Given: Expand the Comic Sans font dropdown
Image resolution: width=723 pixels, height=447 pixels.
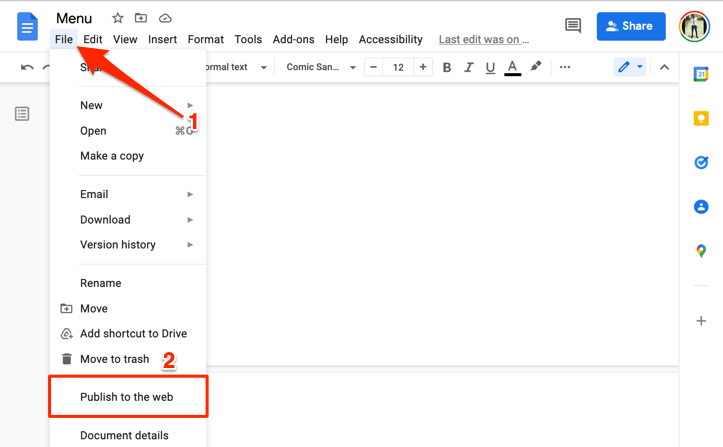Looking at the screenshot, I should tap(321, 68).
